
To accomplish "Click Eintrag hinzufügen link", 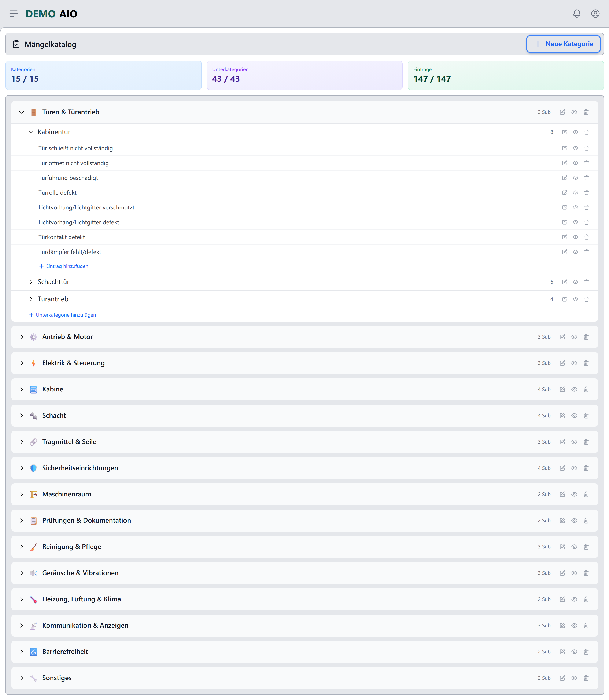I will tap(64, 266).
